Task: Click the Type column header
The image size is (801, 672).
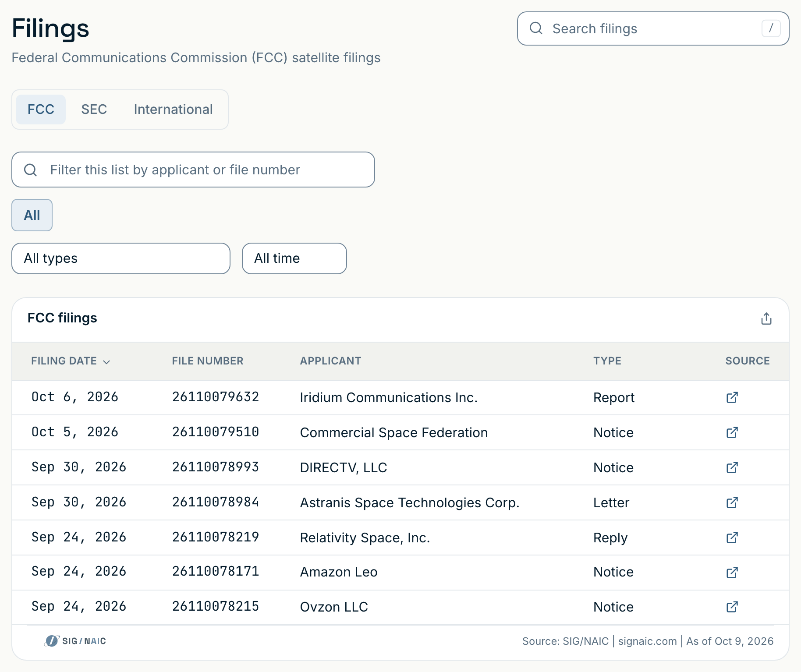Action: pyautogui.click(x=607, y=361)
